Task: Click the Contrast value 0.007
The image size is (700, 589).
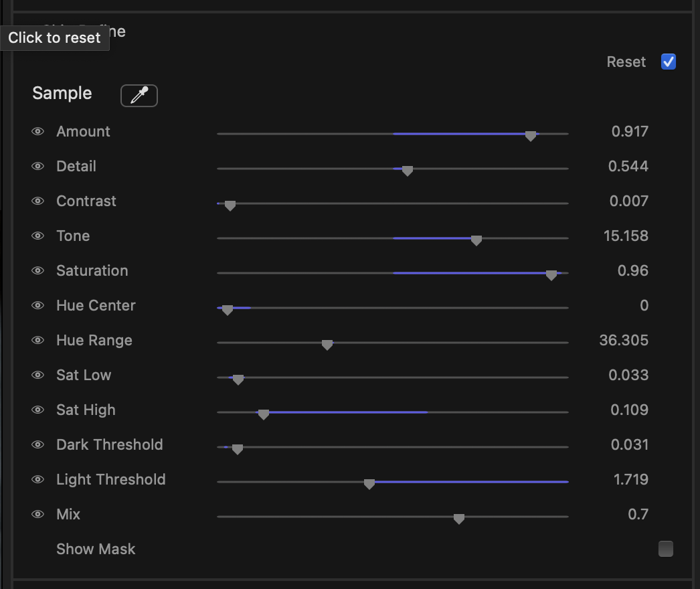Action: [628, 201]
